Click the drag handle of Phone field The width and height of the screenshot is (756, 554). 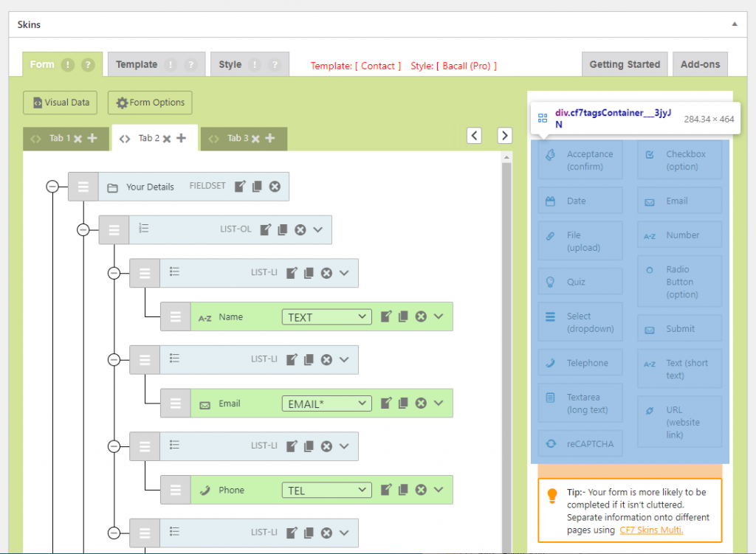point(175,490)
